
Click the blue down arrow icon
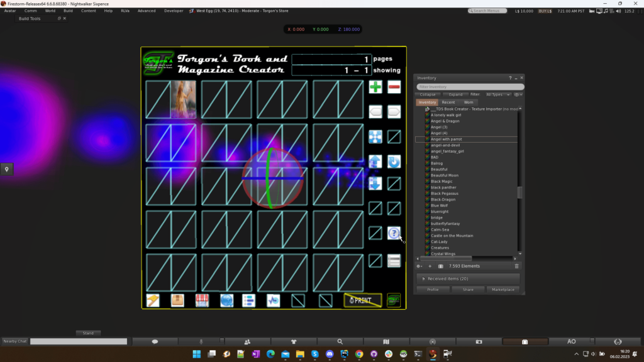coord(375,184)
